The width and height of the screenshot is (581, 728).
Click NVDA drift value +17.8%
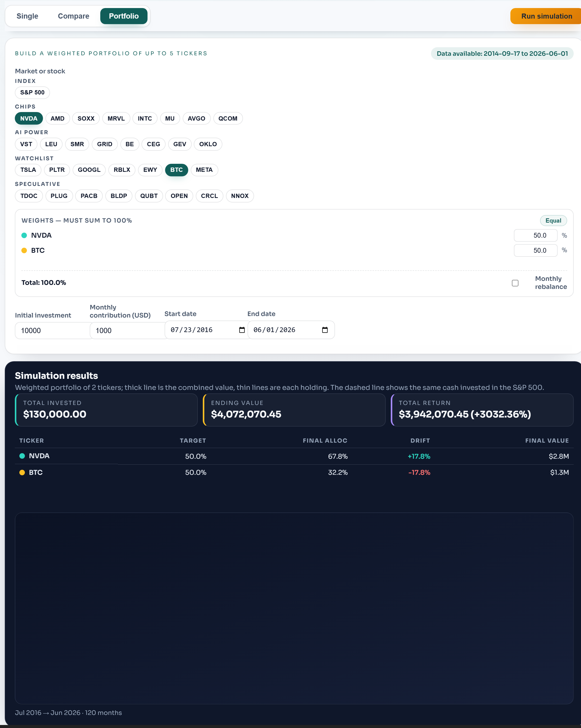coord(419,456)
